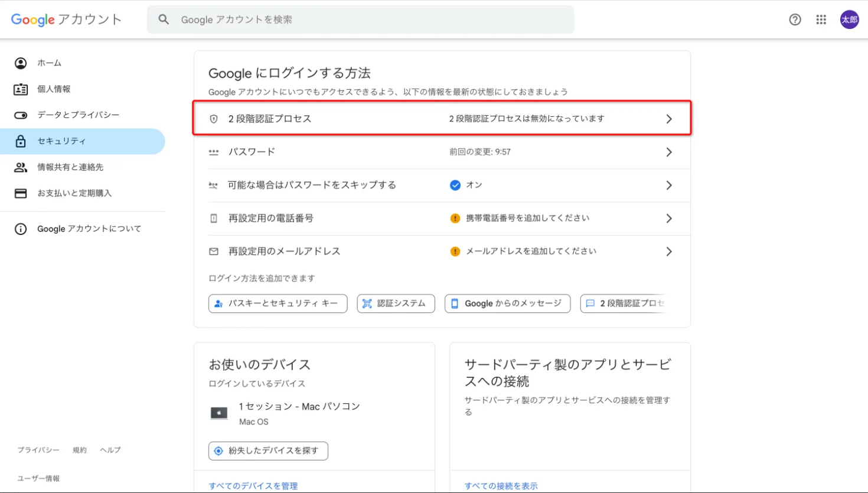
Task: Click the サードパーティ製のアプリとサービスへの接続 heading
Action: [567, 373]
